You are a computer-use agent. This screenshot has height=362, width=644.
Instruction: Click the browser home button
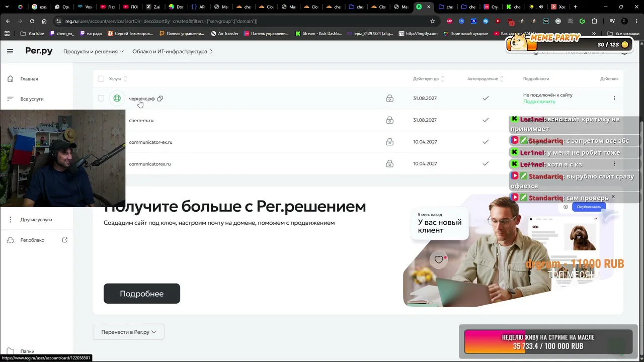[44, 21]
